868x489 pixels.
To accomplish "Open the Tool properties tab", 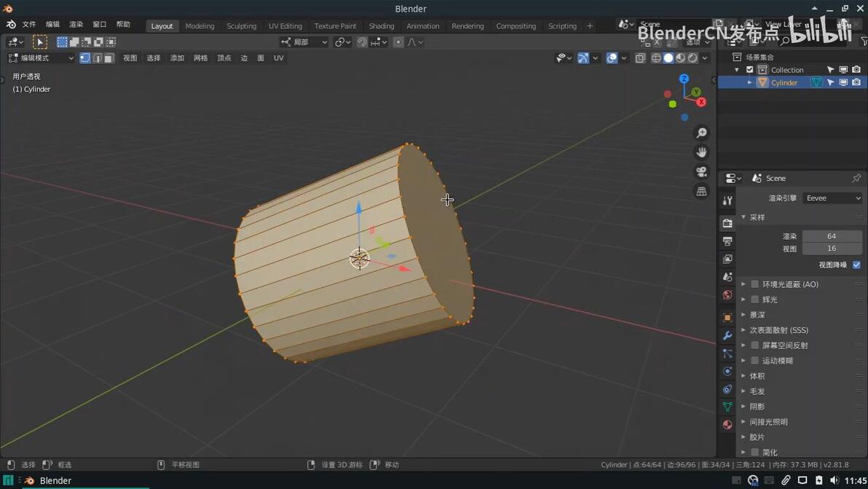I will coord(727,200).
